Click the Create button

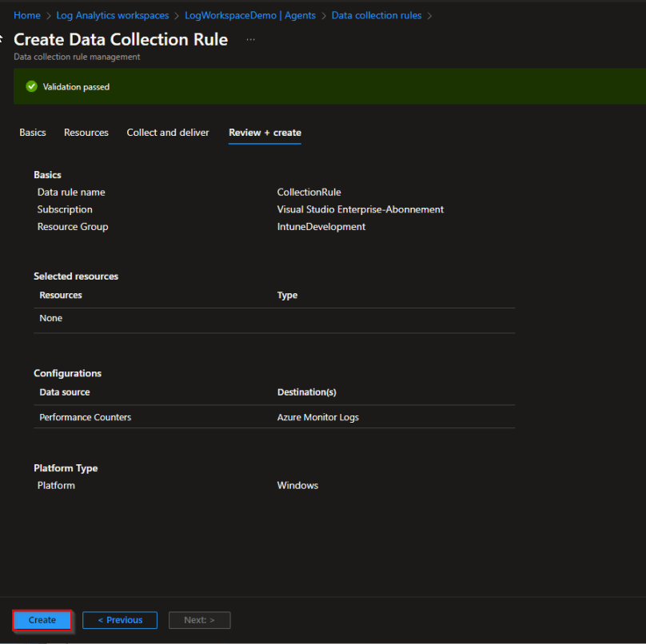42,619
